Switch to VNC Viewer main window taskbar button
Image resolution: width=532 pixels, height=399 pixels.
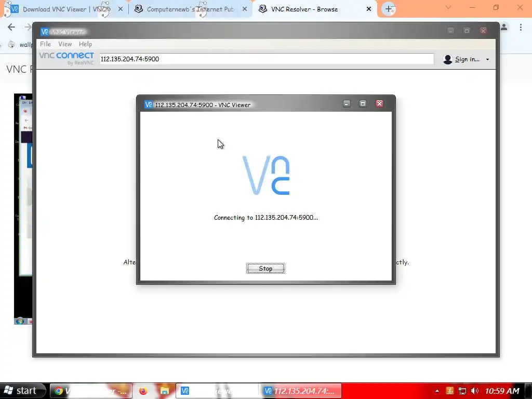[x=217, y=391]
